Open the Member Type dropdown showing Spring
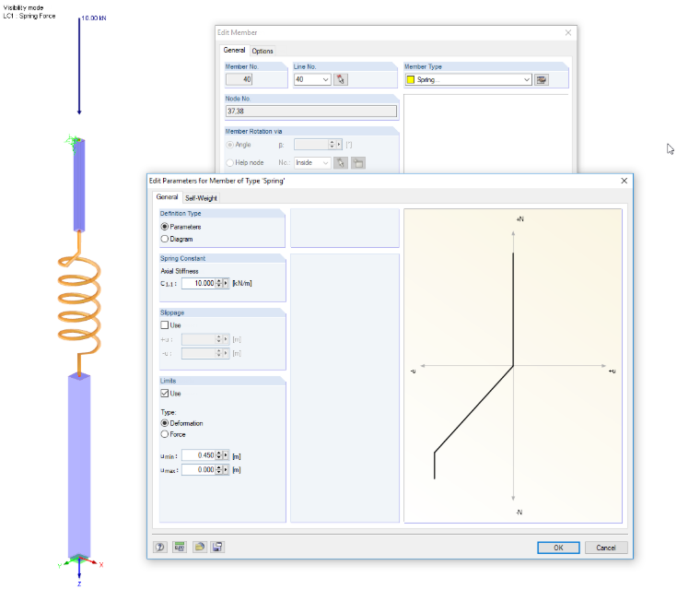Image resolution: width=700 pixels, height=601 pixels. tap(526, 80)
